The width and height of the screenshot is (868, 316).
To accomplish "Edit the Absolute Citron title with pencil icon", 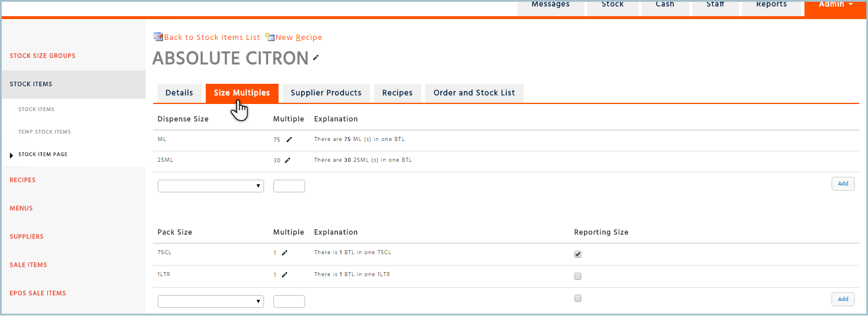I will pos(316,58).
